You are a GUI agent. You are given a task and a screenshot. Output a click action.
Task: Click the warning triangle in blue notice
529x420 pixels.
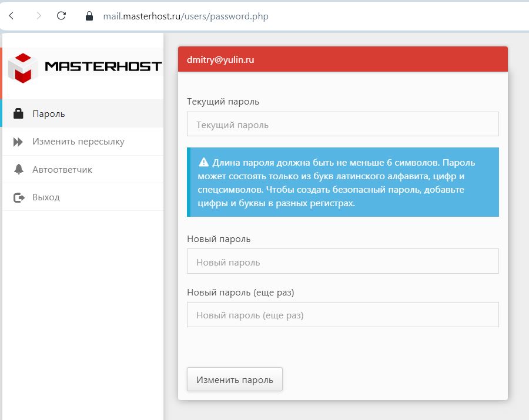(x=204, y=163)
